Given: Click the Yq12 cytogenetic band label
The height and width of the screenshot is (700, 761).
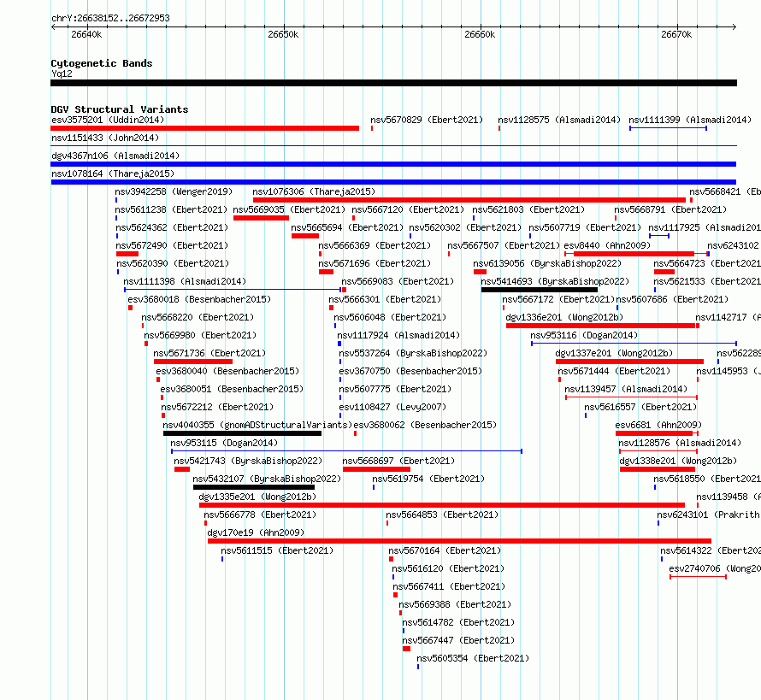Looking at the screenshot, I should (62, 74).
